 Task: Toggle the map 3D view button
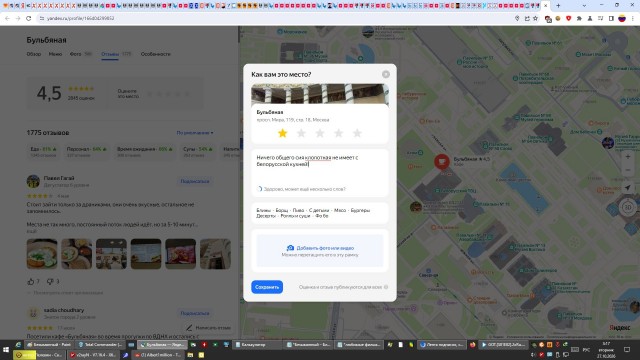point(628,207)
